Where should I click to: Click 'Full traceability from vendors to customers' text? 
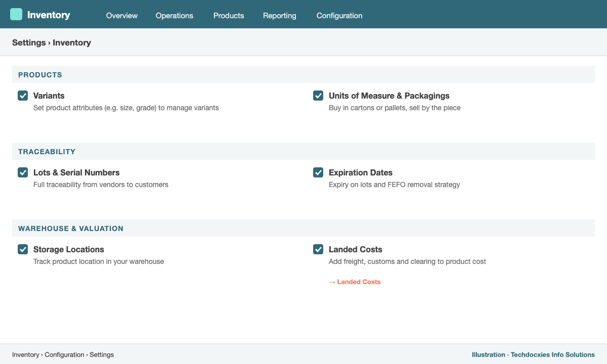pos(101,185)
